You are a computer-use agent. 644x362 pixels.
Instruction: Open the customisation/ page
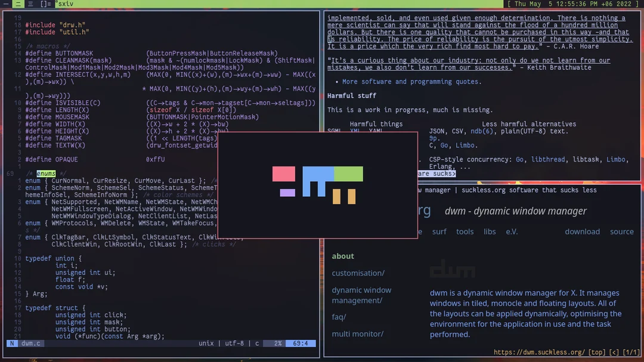pos(358,273)
